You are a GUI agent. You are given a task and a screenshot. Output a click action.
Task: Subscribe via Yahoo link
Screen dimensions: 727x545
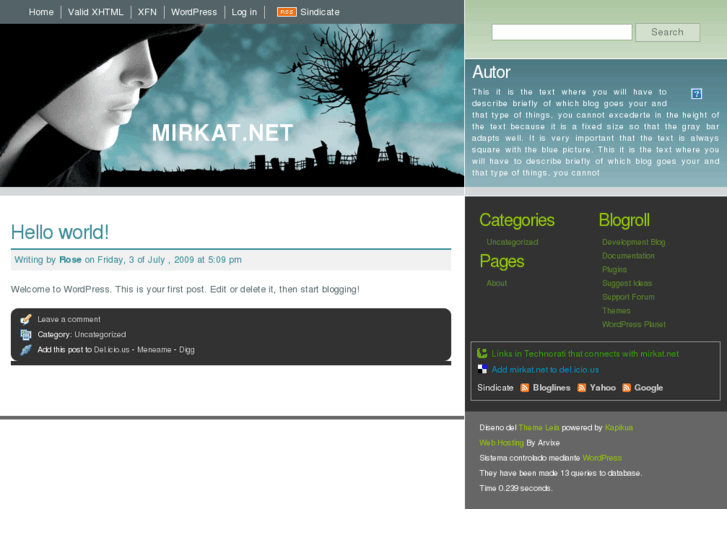coord(602,388)
